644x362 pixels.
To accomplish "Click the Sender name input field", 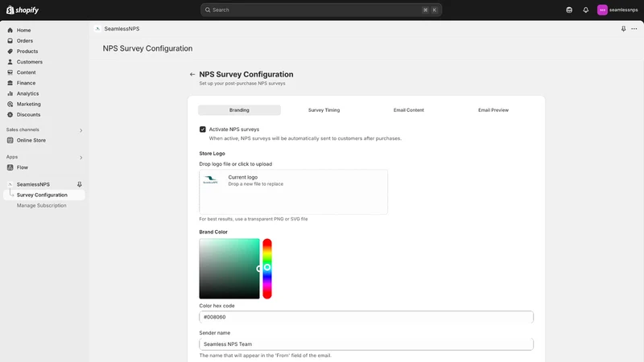I will (366, 344).
